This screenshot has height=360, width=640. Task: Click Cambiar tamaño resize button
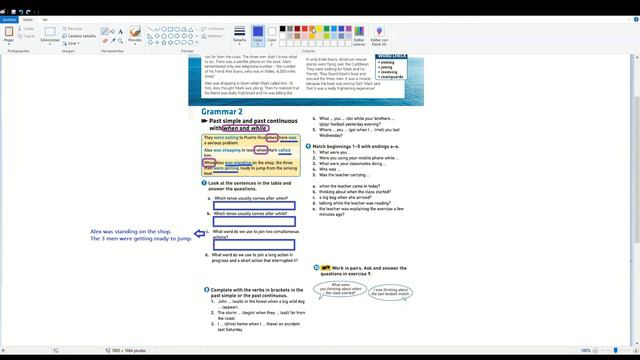[x=79, y=36]
